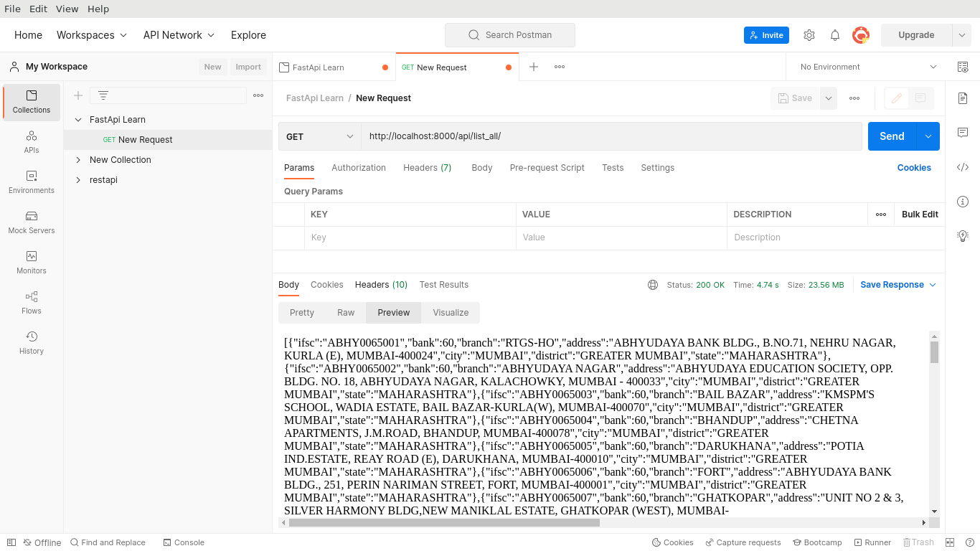This screenshot has width=980, height=551.
Task: Switch to comment mode icon
Action: (x=920, y=98)
